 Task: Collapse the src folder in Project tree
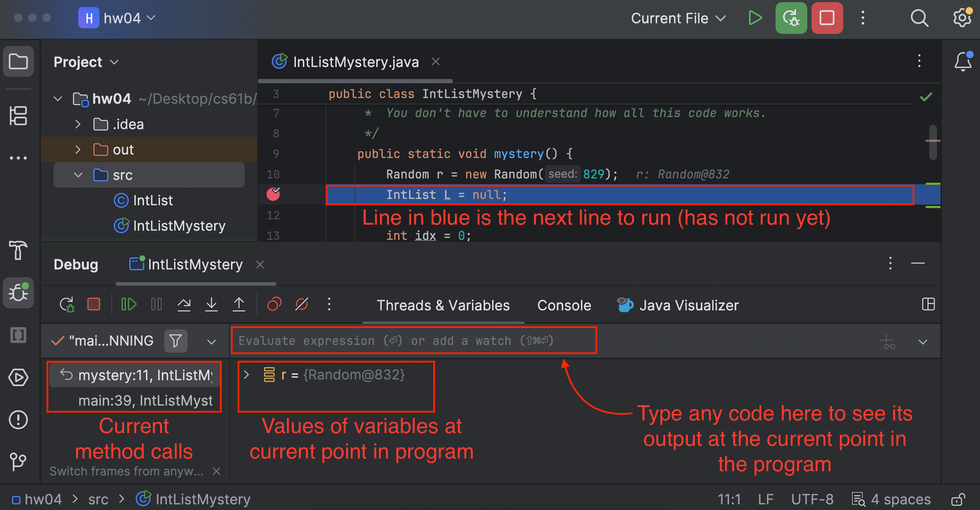pyautogui.click(x=78, y=175)
